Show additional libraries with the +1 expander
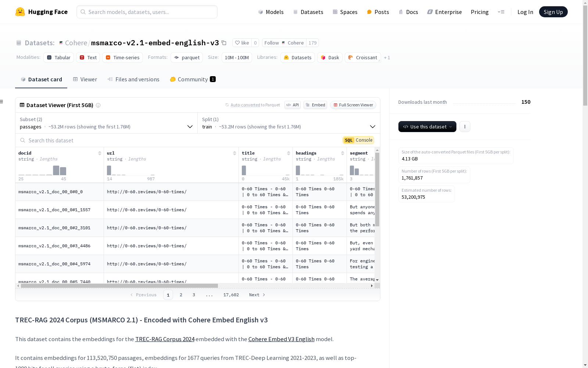588x368 pixels. (387, 57)
